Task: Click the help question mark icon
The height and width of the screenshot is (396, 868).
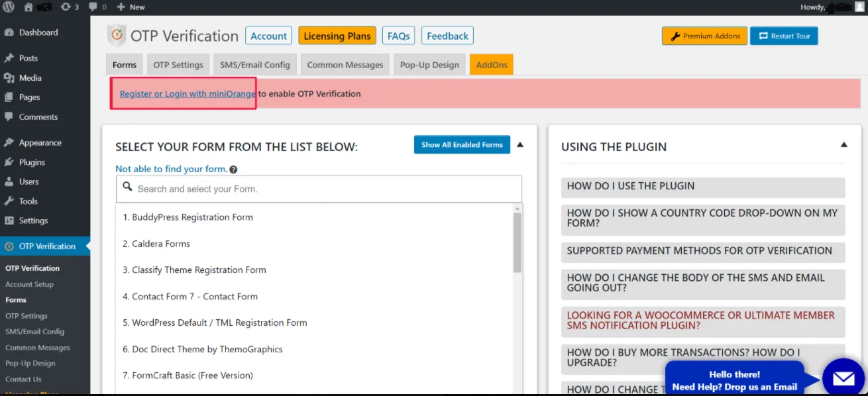Action: [233, 170]
